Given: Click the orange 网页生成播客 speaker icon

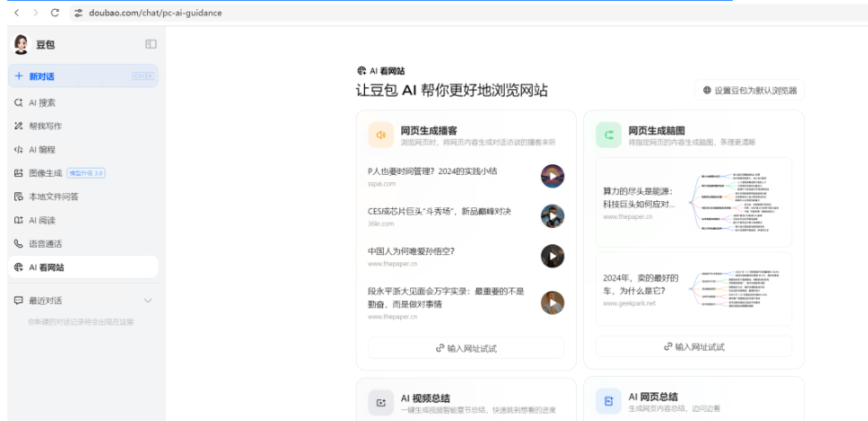Looking at the screenshot, I should pos(381,135).
